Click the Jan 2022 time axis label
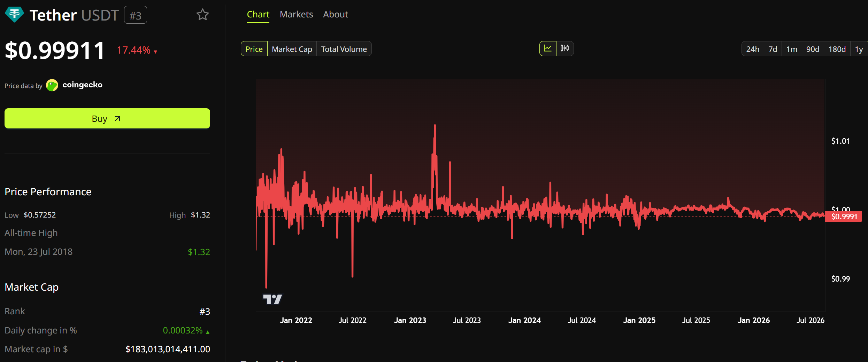 tap(296, 320)
